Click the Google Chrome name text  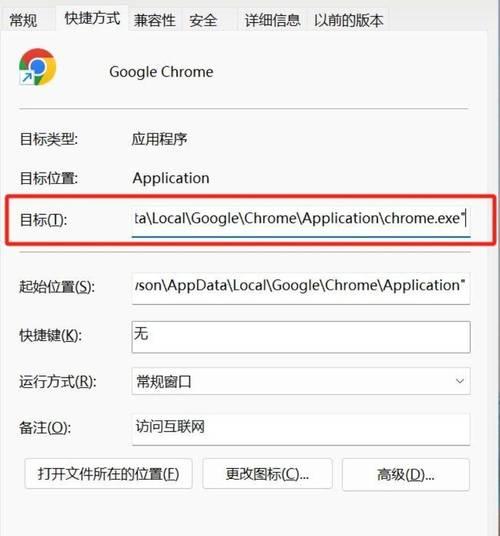click(161, 72)
